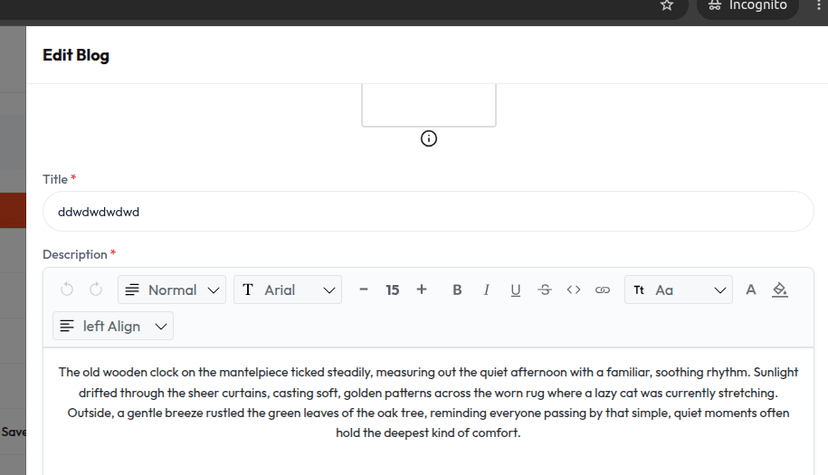Open background fill color picker

click(780, 290)
